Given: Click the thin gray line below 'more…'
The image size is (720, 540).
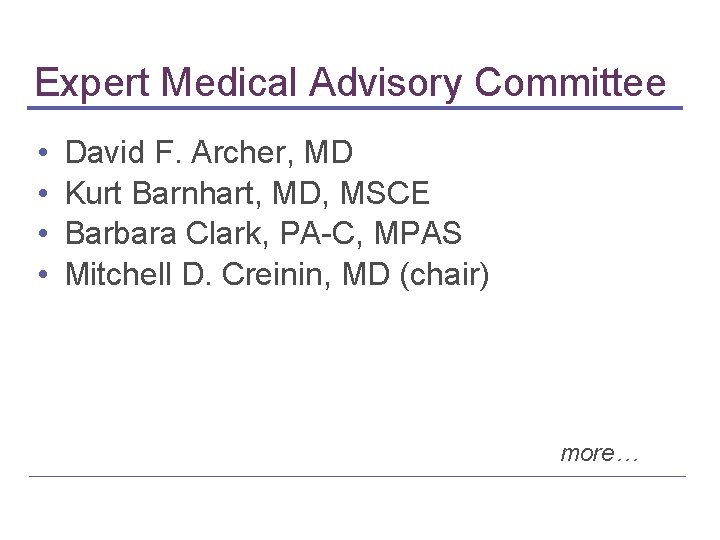Looking at the screenshot, I should click(x=357, y=476).
